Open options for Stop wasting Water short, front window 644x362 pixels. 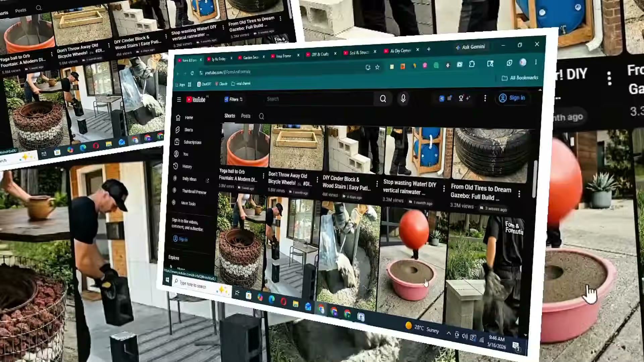tap(444, 189)
